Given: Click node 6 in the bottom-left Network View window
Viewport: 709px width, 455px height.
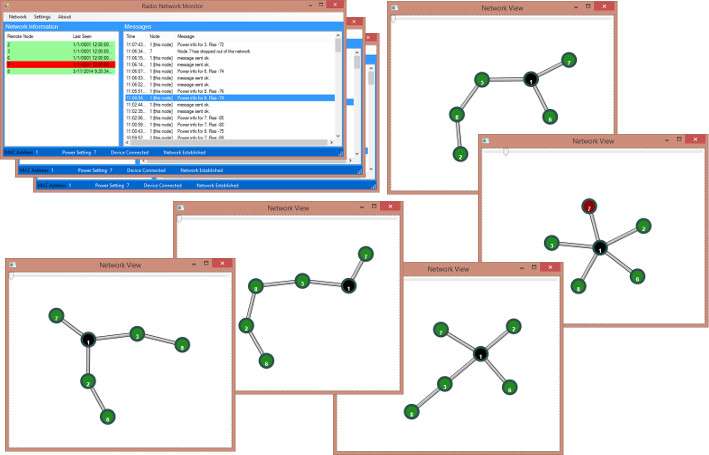Looking at the screenshot, I should pyautogui.click(x=108, y=416).
